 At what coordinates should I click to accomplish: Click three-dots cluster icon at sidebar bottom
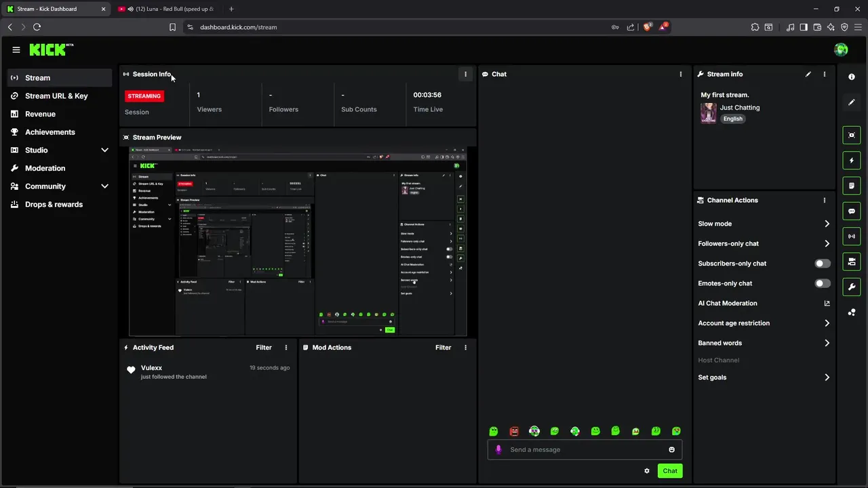pyautogui.click(x=852, y=312)
